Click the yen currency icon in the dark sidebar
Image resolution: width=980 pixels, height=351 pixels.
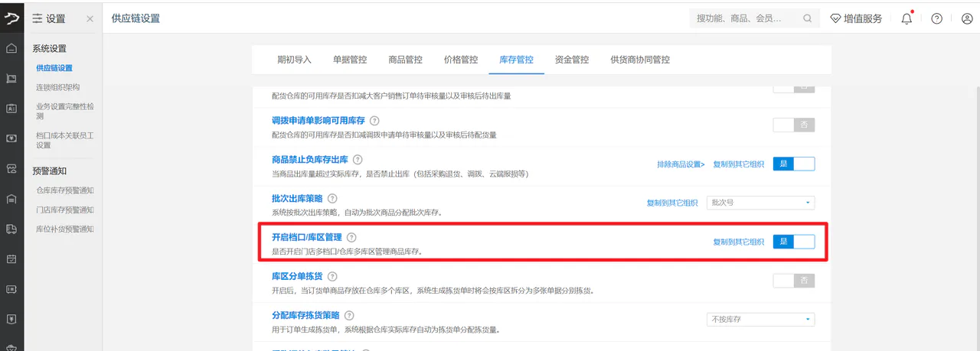[x=11, y=318]
